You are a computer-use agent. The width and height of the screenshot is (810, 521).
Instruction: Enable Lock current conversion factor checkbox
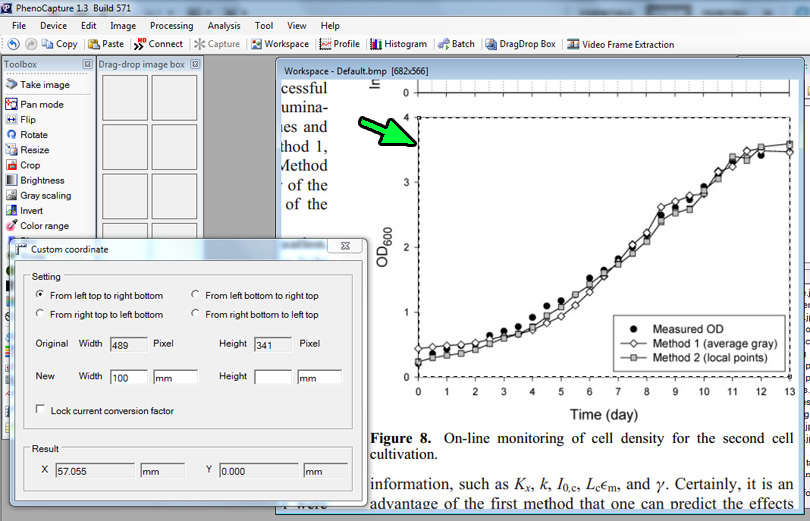[40, 410]
